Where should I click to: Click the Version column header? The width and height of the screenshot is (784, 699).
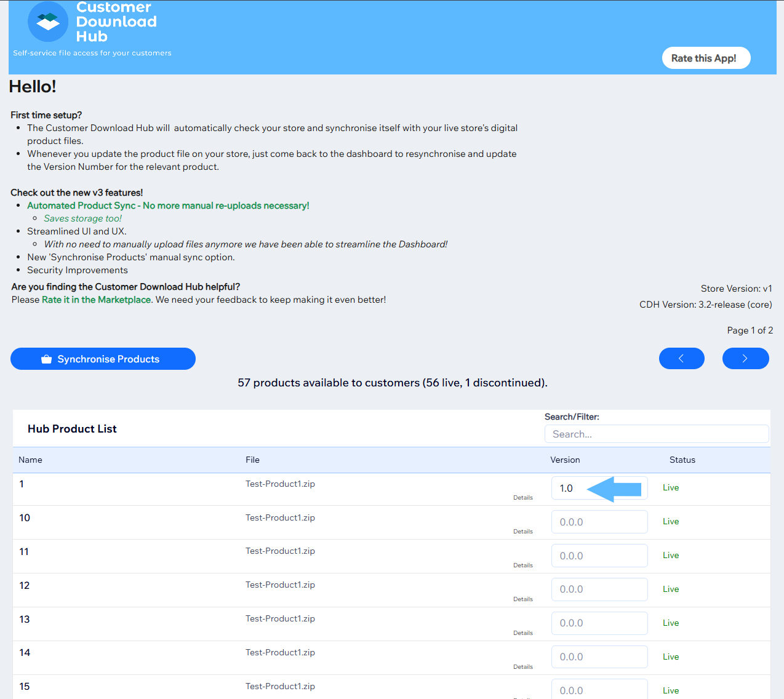[x=565, y=460]
